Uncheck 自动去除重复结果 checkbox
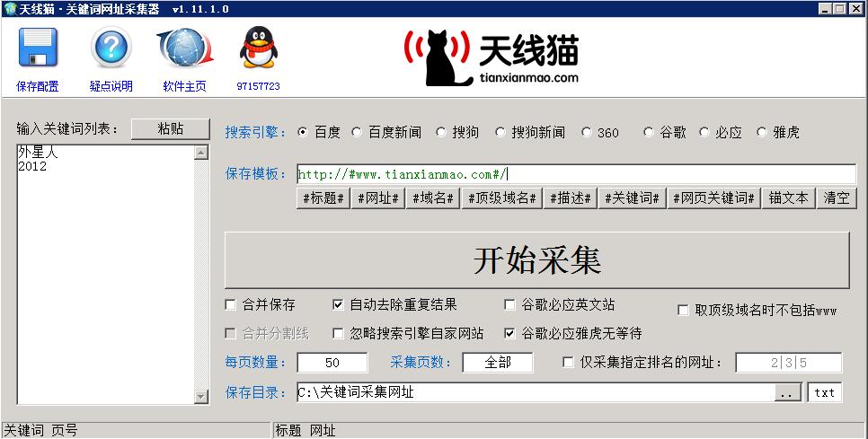Image resolution: width=868 pixels, height=439 pixels. tap(338, 304)
